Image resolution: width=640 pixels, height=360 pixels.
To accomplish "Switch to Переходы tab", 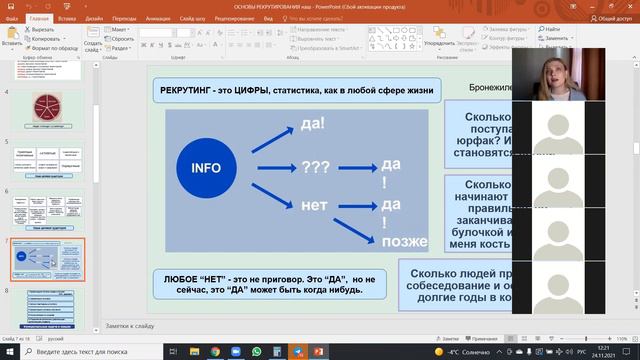I will (124, 18).
